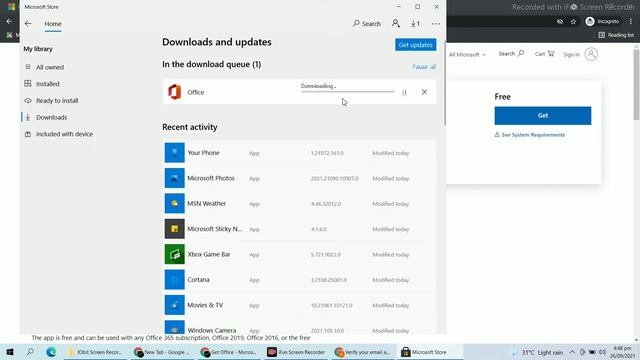Bookmark the page with Chrome star icon

pos(573,21)
